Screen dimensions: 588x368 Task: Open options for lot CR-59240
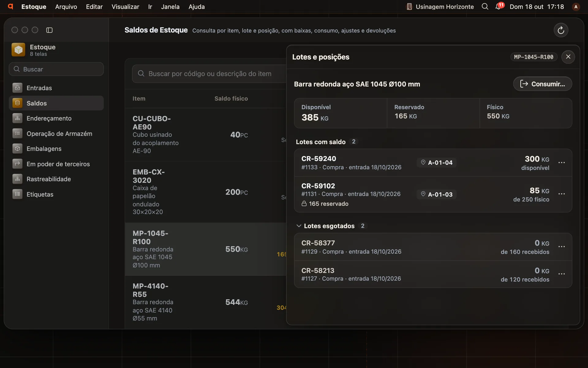point(561,163)
